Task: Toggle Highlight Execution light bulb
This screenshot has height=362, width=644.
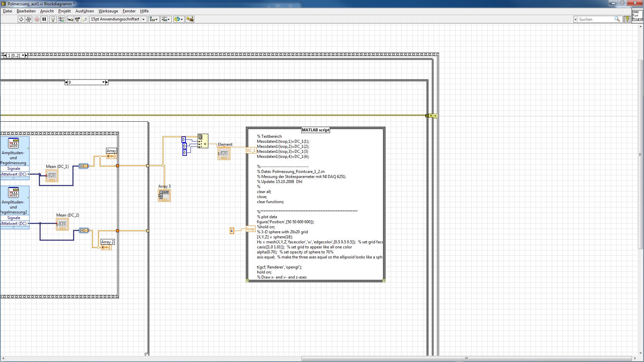Action: [53, 19]
